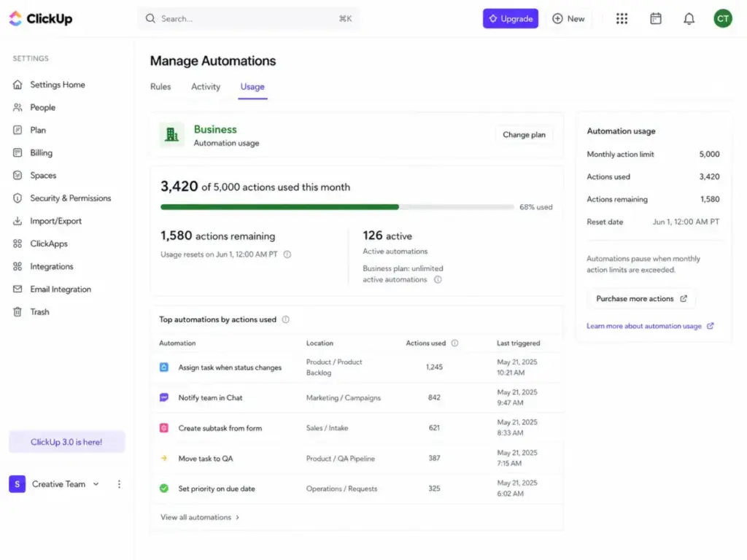Click the Assign task automation icon
747x560 pixels.
(164, 367)
